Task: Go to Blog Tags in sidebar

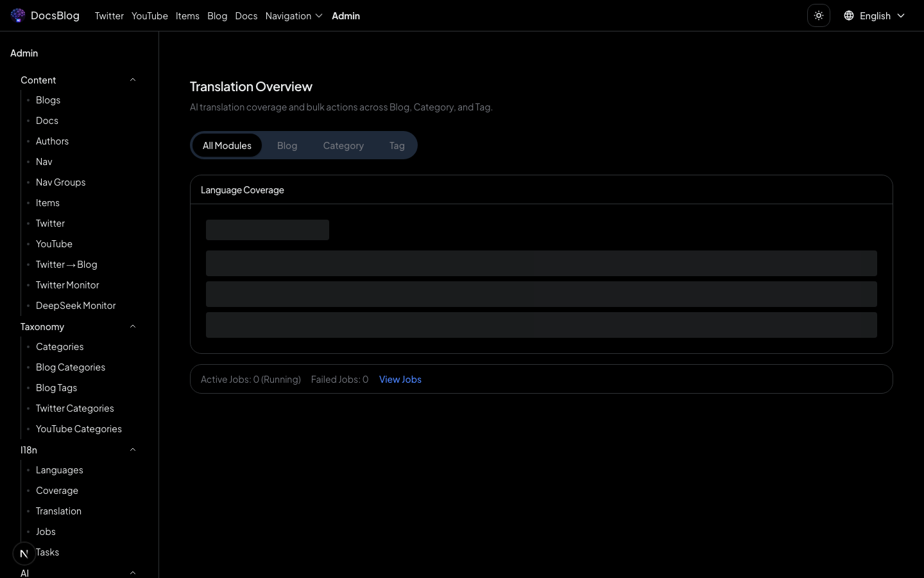Action: tap(56, 388)
